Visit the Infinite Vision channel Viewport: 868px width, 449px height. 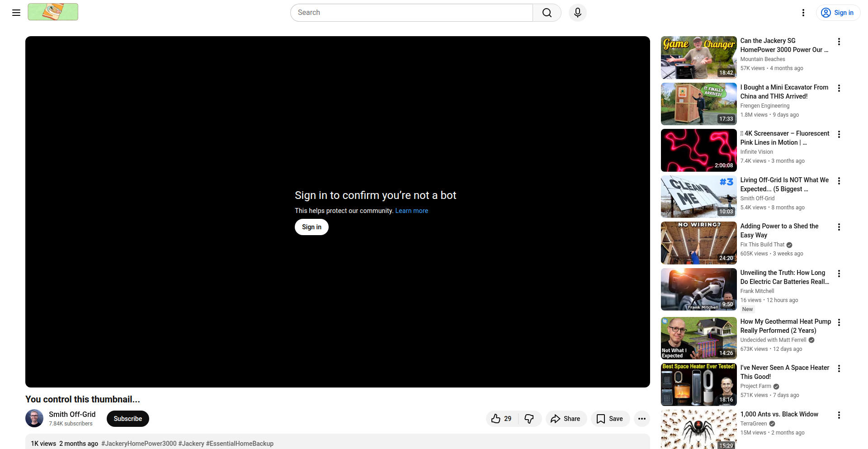coord(757,152)
